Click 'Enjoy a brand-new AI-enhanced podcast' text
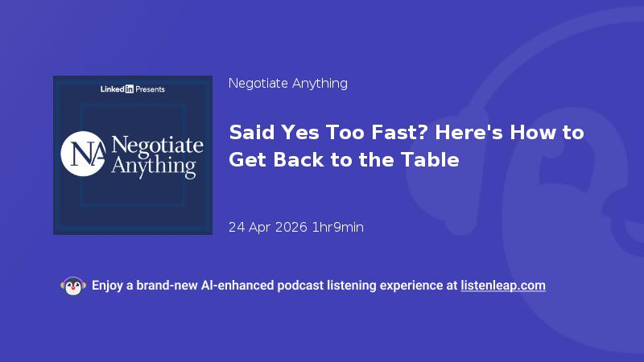This screenshot has width=644, height=362. 208,286
